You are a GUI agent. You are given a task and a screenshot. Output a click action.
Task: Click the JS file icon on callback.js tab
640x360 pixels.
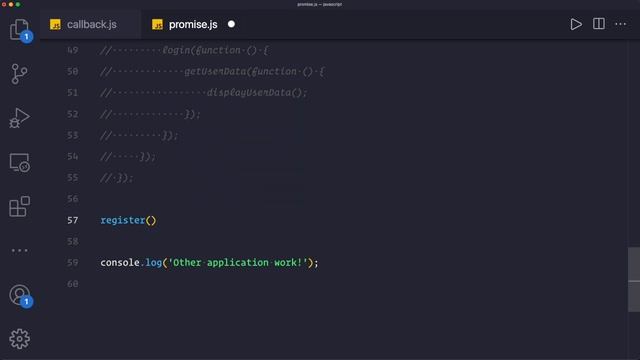pos(55,24)
